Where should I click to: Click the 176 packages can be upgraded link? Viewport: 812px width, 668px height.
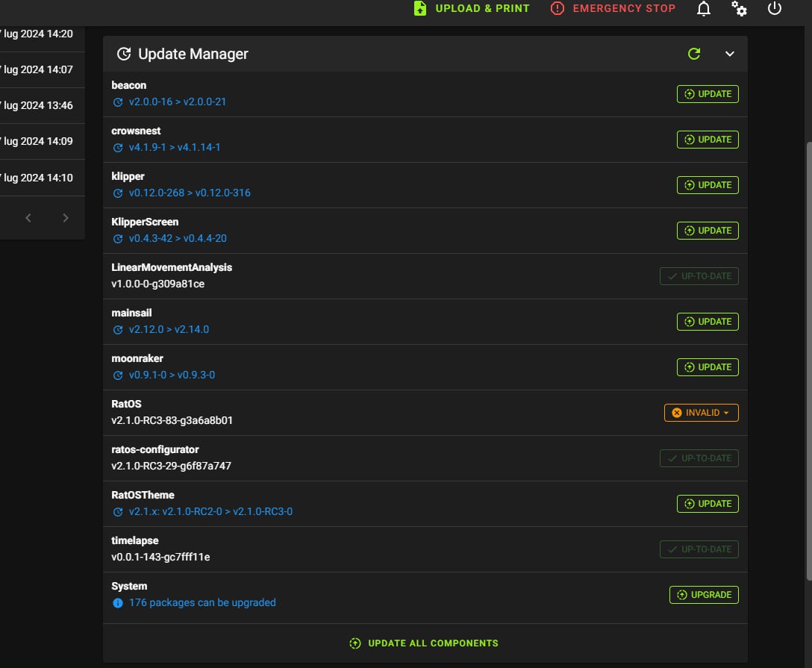(202, 603)
